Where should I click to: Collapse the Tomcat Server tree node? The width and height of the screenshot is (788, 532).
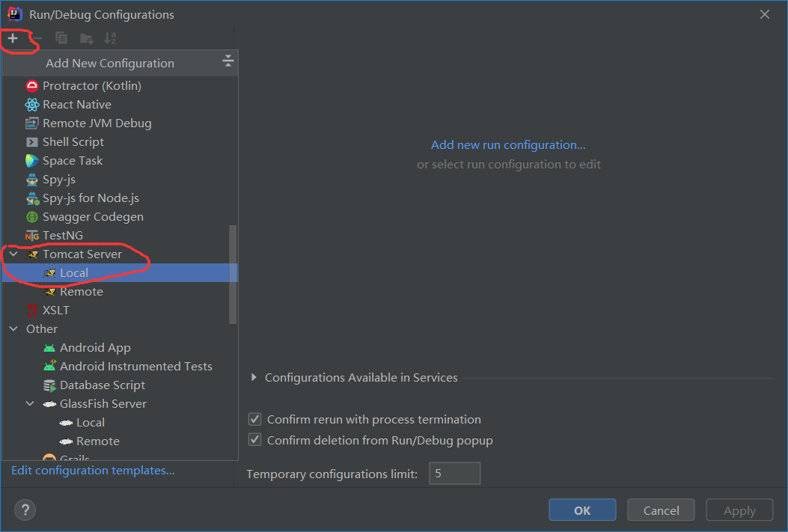13,254
